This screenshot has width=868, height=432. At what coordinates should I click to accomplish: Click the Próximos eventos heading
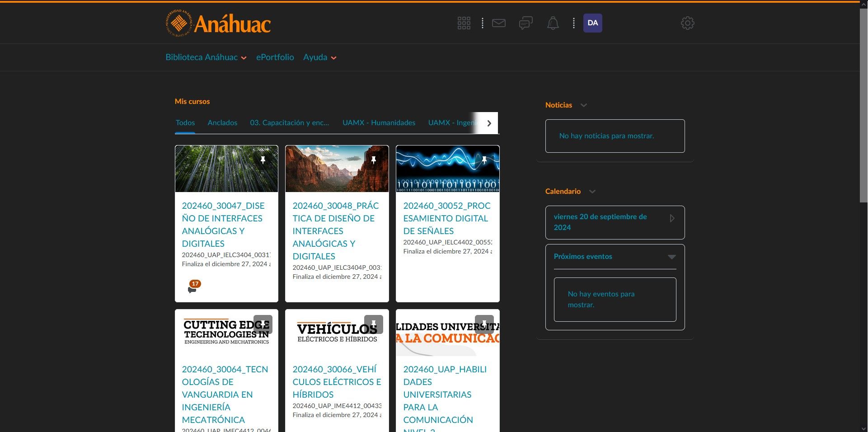click(583, 256)
